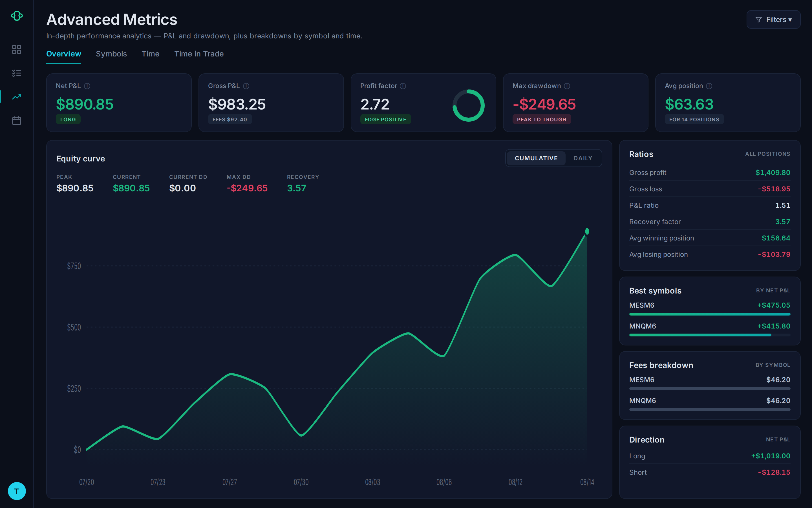Screen dimensions: 812x508
Task: Click the Long direction +$1,019.00 value
Action: (x=770, y=456)
